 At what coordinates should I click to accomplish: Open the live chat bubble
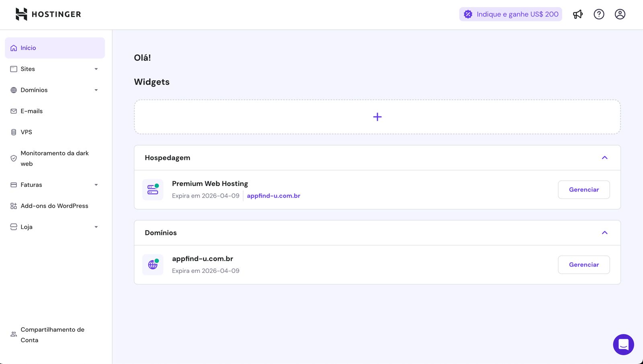coord(623,344)
